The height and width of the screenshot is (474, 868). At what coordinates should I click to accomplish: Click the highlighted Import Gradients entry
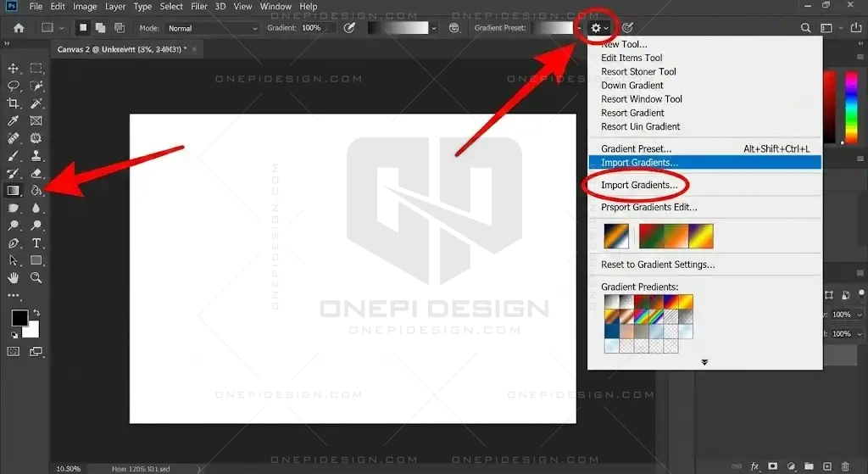[639, 162]
